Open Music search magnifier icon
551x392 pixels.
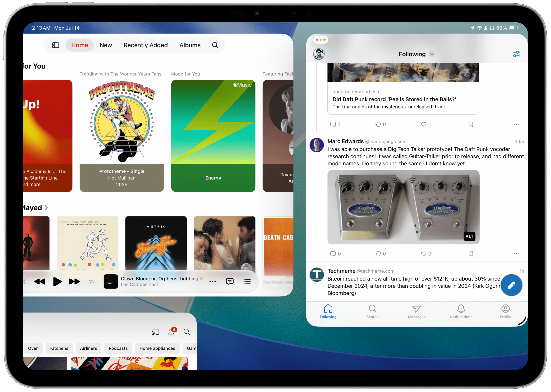(215, 45)
